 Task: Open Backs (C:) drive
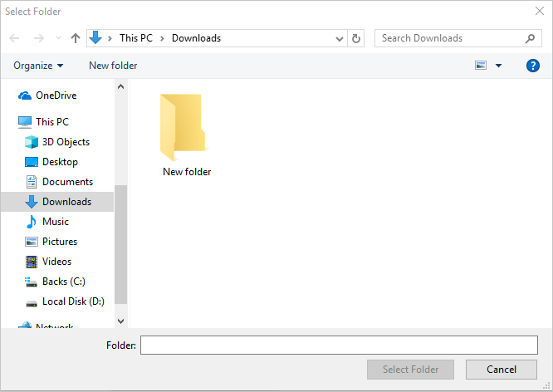pos(63,282)
